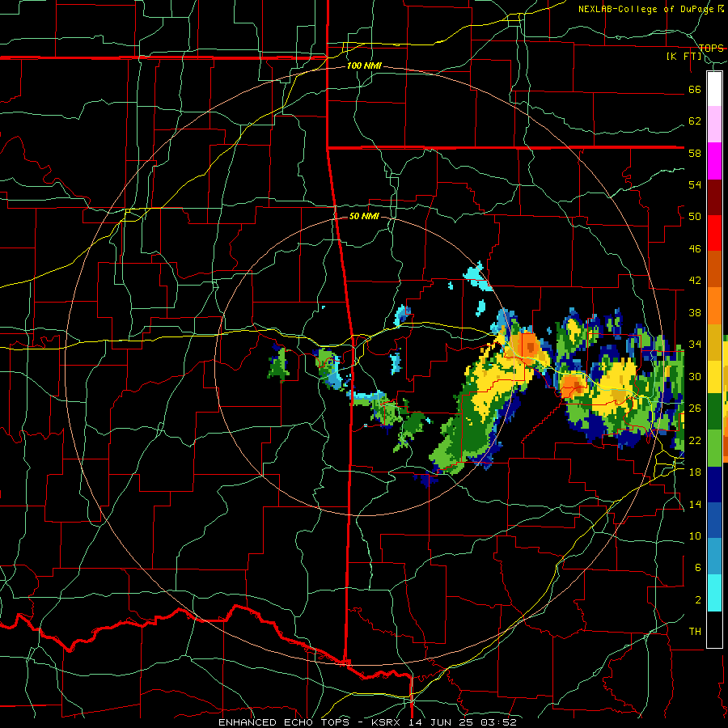Click the cyan legend swatch
This screenshot has width=728, height=728.
click(x=714, y=593)
